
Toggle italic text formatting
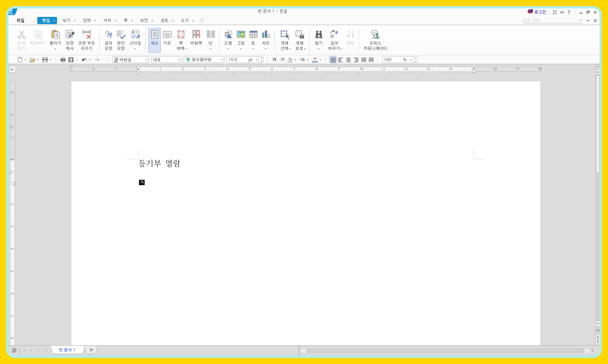282,60
